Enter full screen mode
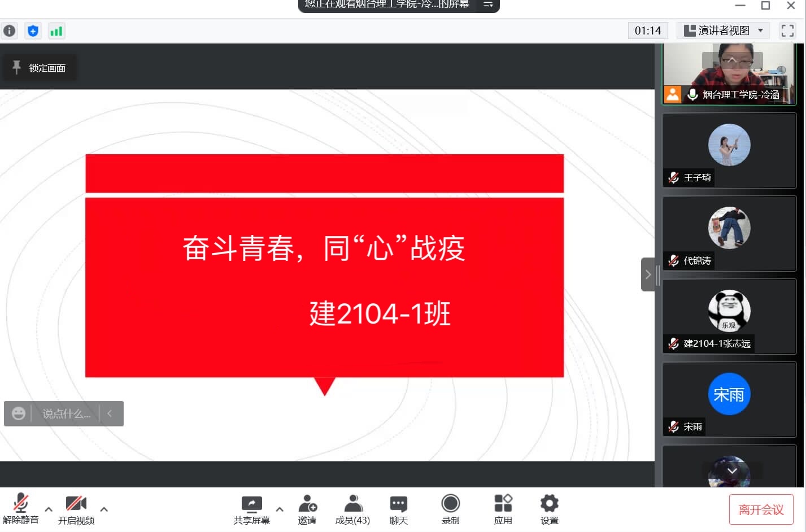806x532 pixels. (x=787, y=30)
